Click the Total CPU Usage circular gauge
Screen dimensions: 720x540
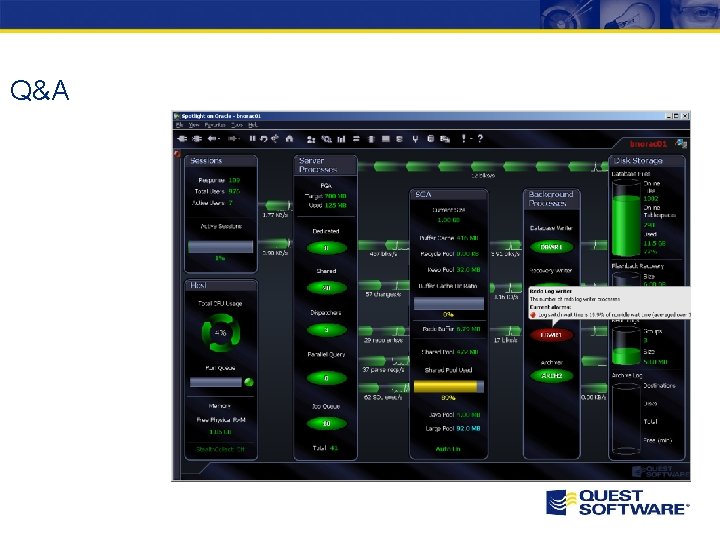pos(221,333)
